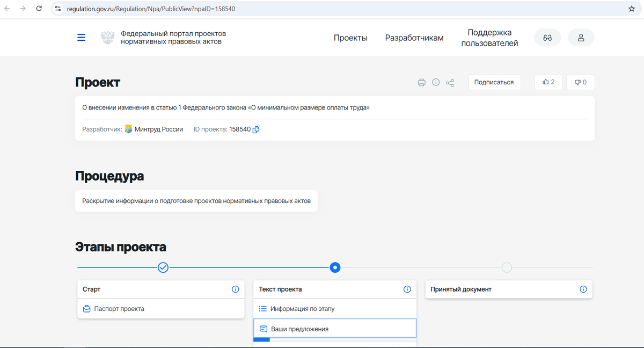Open accessibility view with the glasses icon

(x=547, y=37)
